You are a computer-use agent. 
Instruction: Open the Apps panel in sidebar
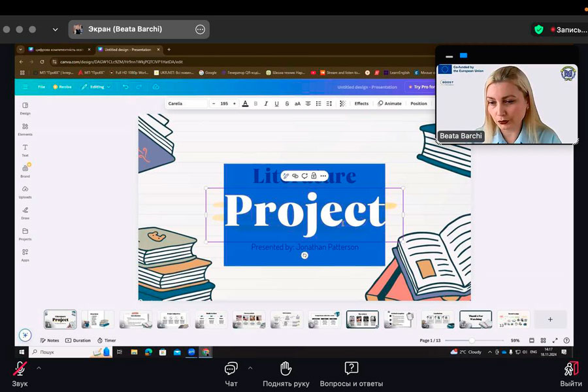point(25,254)
